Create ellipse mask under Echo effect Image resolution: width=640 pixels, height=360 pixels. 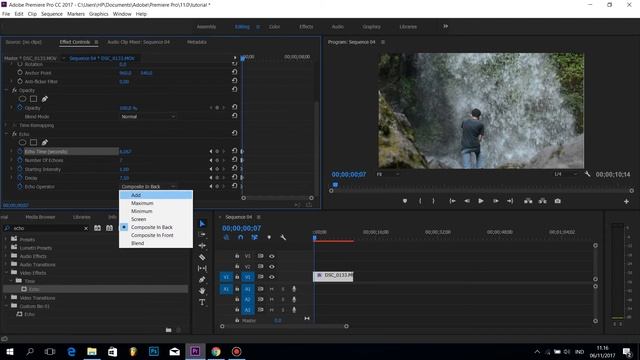[x=22, y=142]
